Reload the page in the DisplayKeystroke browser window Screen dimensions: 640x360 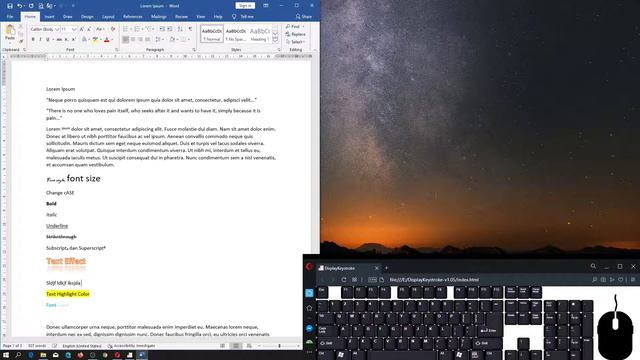[x=344, y=280]
